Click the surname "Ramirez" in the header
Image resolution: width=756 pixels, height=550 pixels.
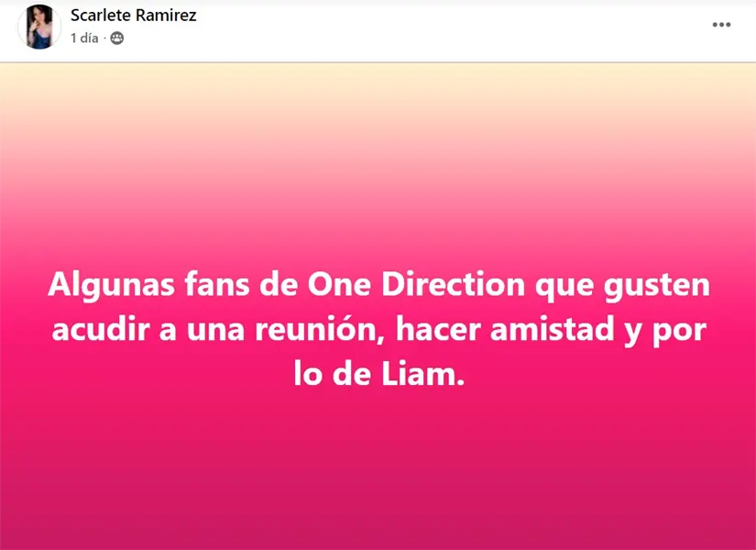pyautogui.click(x=166, y=16)
